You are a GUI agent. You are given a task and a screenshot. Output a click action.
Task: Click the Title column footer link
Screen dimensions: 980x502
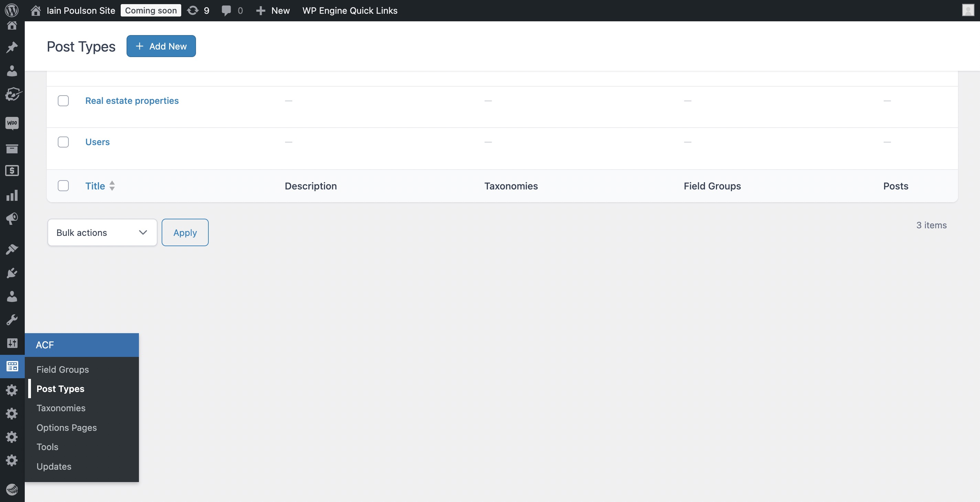pos(95,186)
